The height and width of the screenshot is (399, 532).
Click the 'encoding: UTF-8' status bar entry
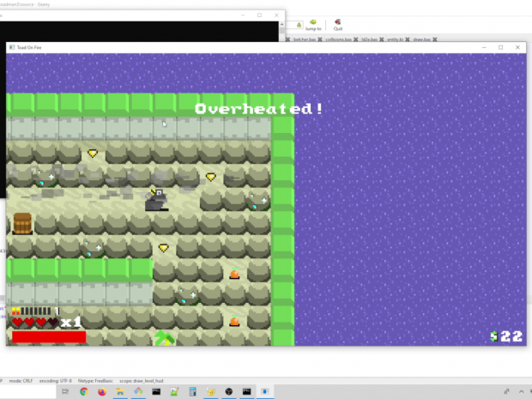pos(55,381)
